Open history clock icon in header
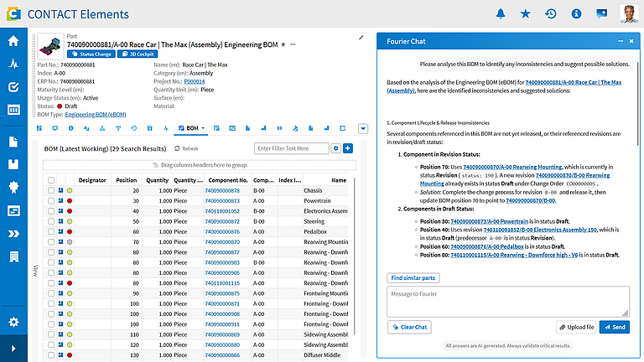Screen dimensions: 644x362 pyautogui.click(x=551, y=14)
